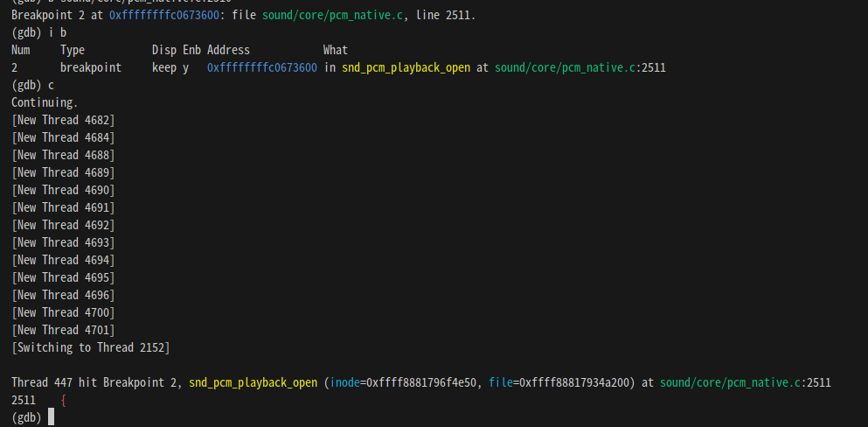868x427 pixels.
Task: Click the '[New Thread 4694]' line
Action: (x=63, y=260)
